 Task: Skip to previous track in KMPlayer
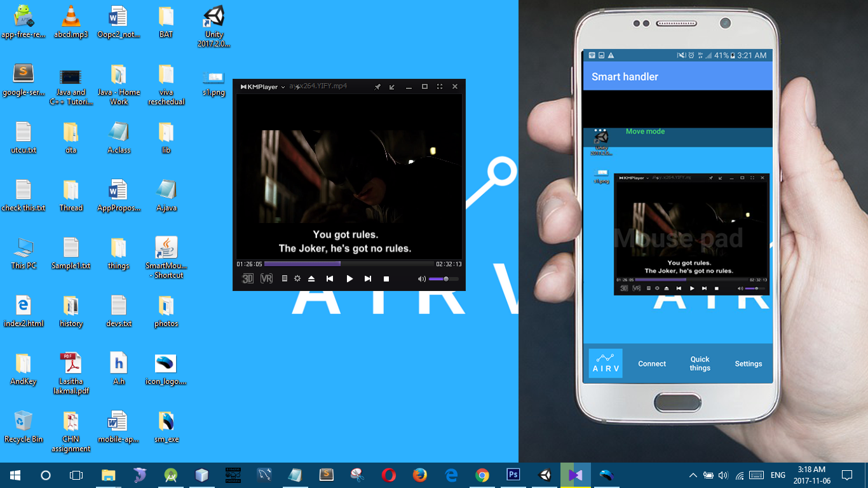pos(330,278)
